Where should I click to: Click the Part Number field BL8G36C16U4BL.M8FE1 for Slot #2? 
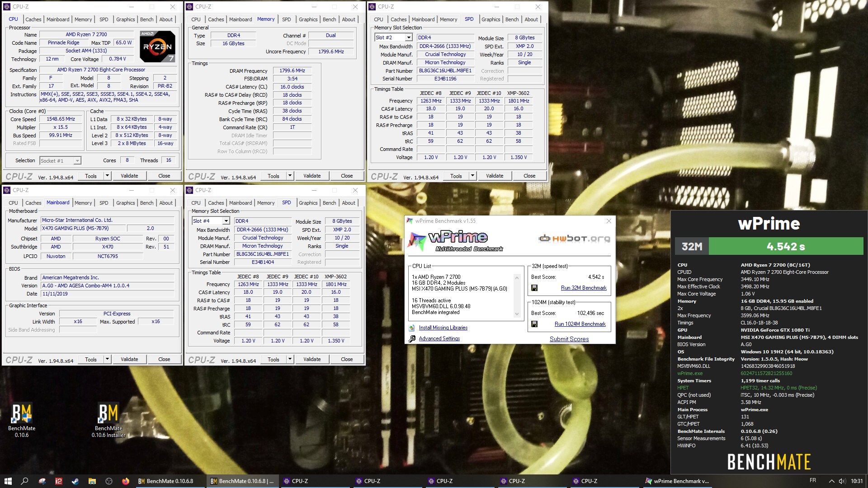click(445, 70)
